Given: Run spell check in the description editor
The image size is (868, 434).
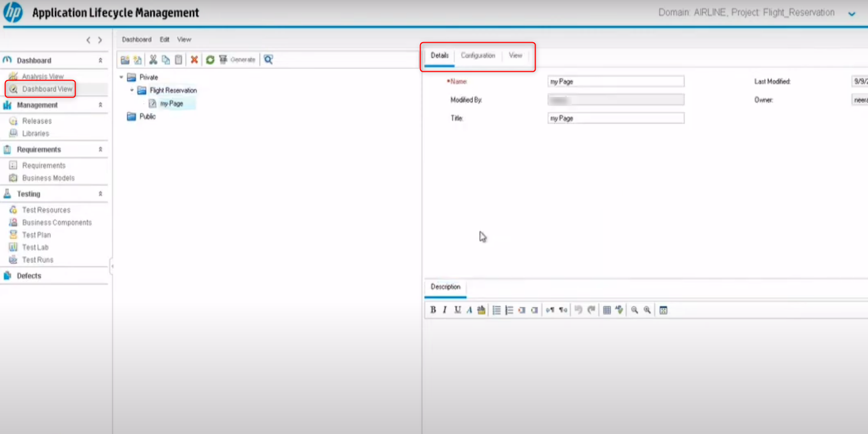Looking at the screenshot, I should (x=619, y=310).
